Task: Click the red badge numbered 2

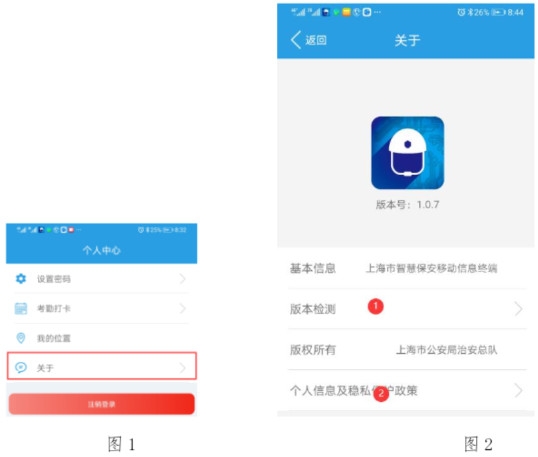Action: click(x=381, y=393)
